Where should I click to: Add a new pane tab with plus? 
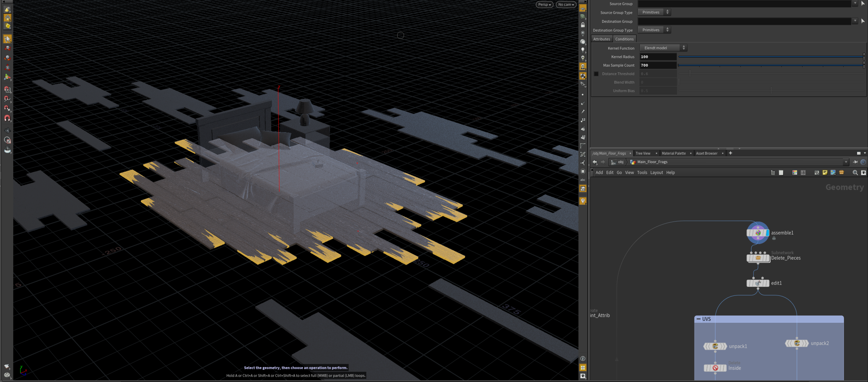(731, 153)
